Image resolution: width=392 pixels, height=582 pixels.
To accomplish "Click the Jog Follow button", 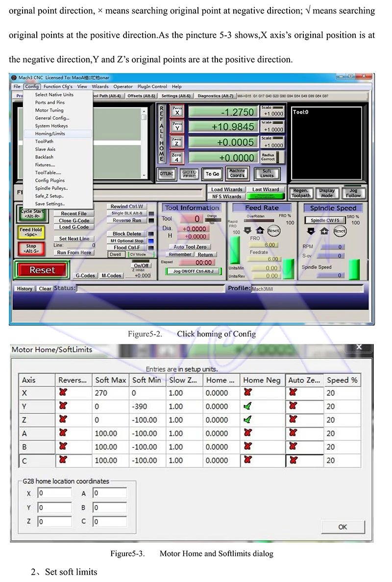I will pyautogui.click(x=353, y=193).
